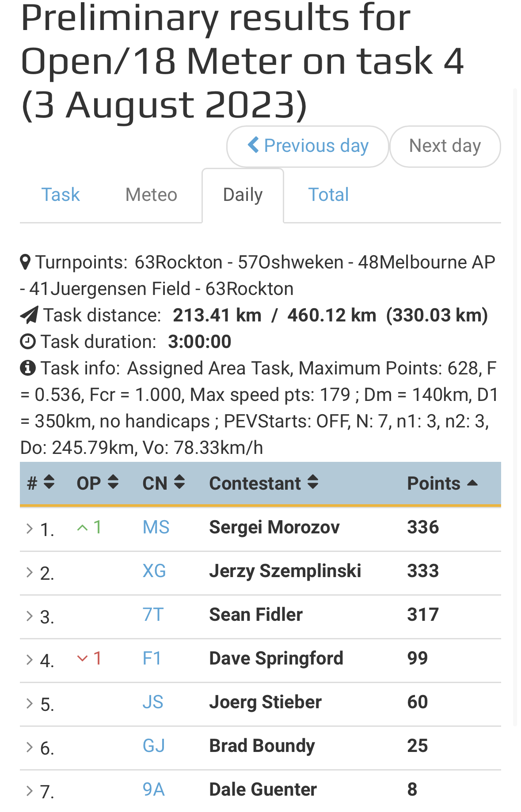Click the task distance paper plane icon
Viewport: 521px width, 812px height.
(29, 315)
